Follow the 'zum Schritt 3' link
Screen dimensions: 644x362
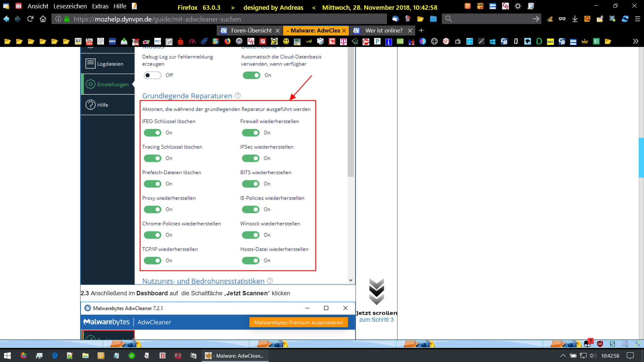click(x=376, y=320)
